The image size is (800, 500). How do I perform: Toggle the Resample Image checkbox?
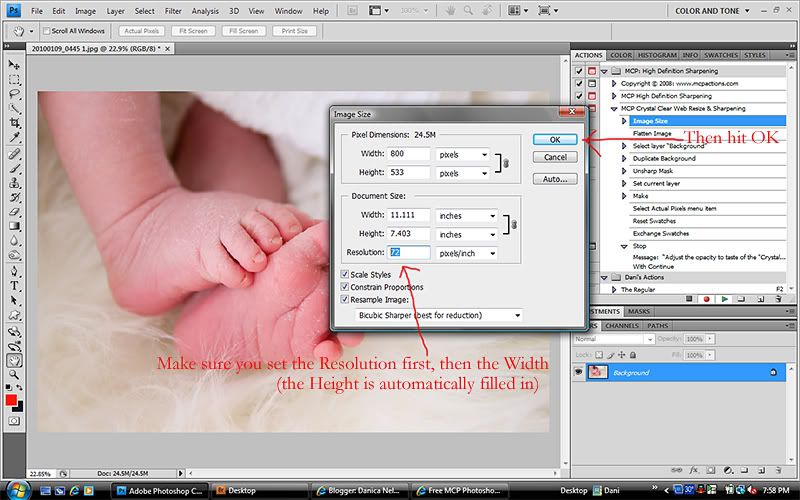[346, 299]
